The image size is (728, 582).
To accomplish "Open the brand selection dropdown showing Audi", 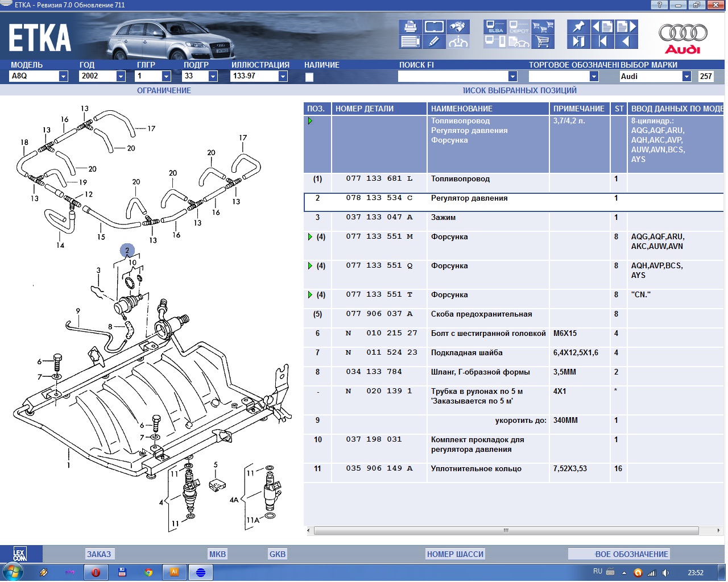I will point(686,76).
